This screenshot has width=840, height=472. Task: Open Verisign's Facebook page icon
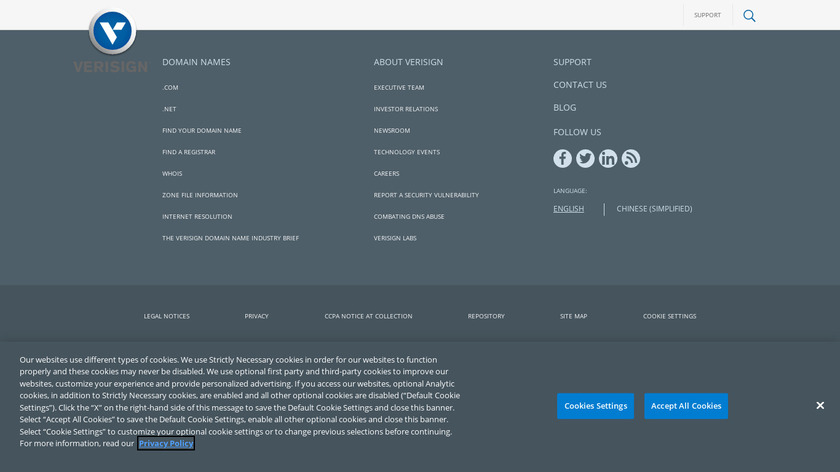562,159
